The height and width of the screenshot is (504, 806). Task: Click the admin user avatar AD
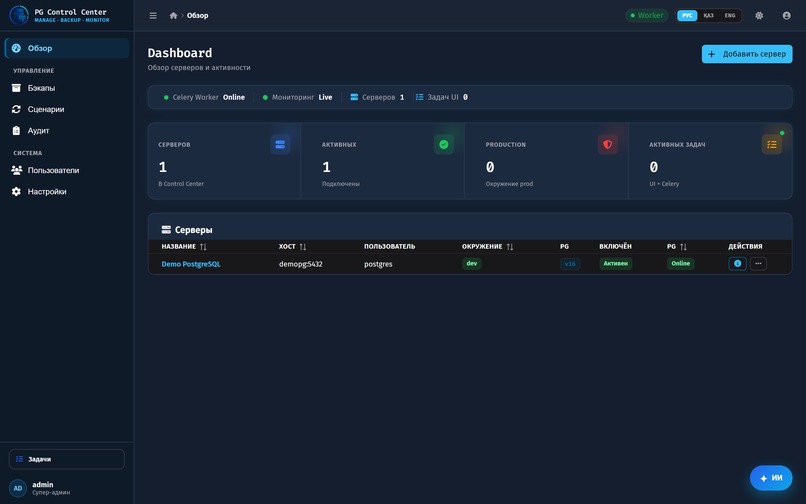[18, 488]
